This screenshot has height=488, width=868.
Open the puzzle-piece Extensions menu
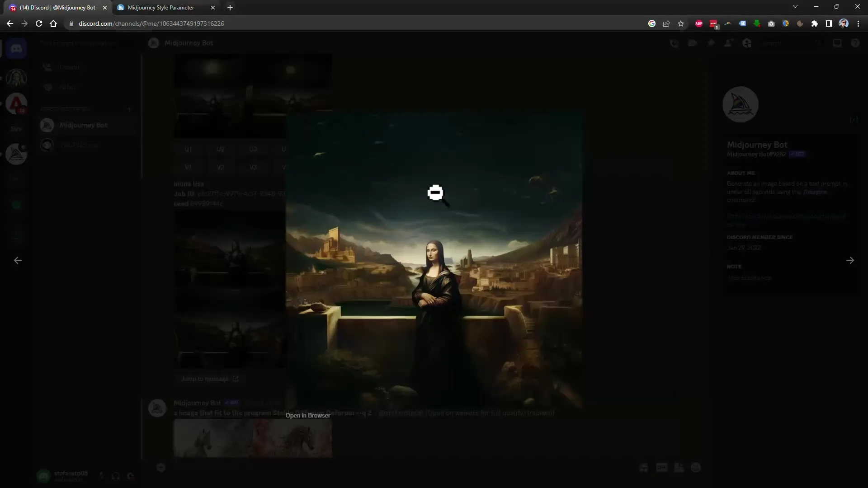coord(815,23)
